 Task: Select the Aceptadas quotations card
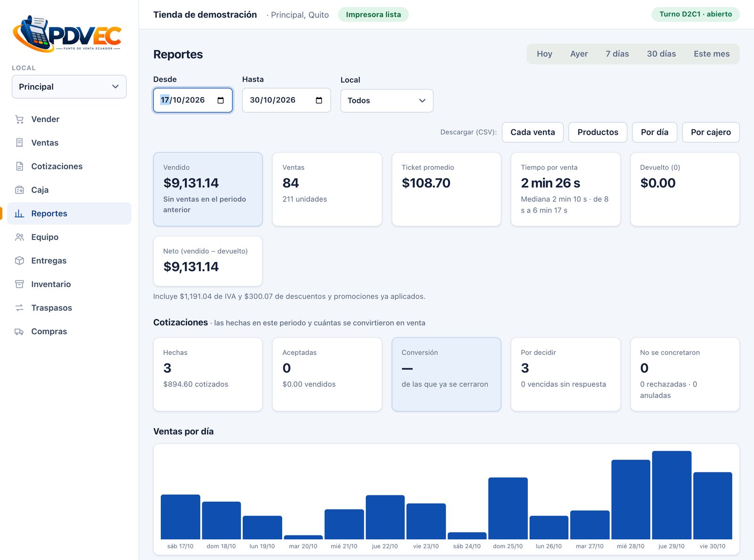(x=327, y=374)
